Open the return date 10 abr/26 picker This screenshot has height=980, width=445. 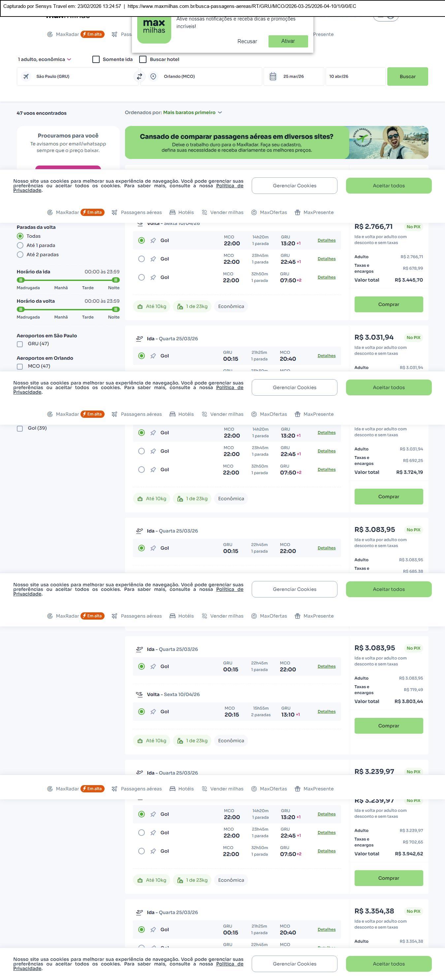(355, 77)
